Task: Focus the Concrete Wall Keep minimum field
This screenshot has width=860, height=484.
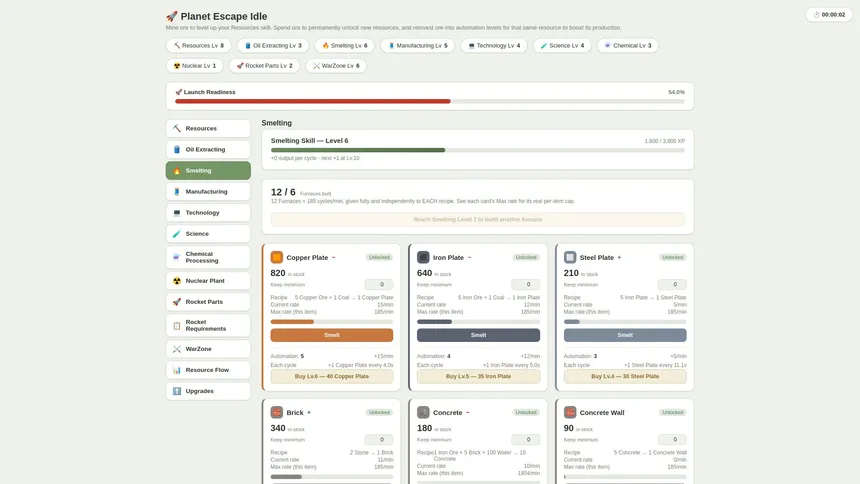Action: click(x=672, y=440)
